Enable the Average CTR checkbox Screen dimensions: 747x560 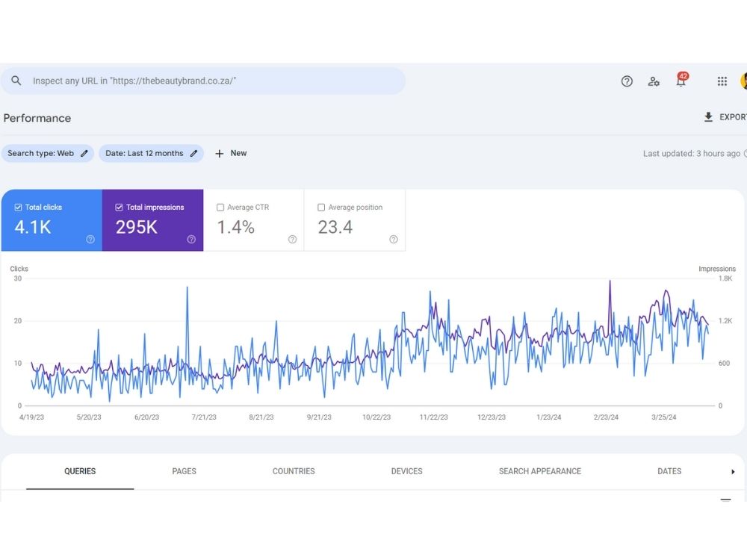pyautogui.click(x=220, y=207)
